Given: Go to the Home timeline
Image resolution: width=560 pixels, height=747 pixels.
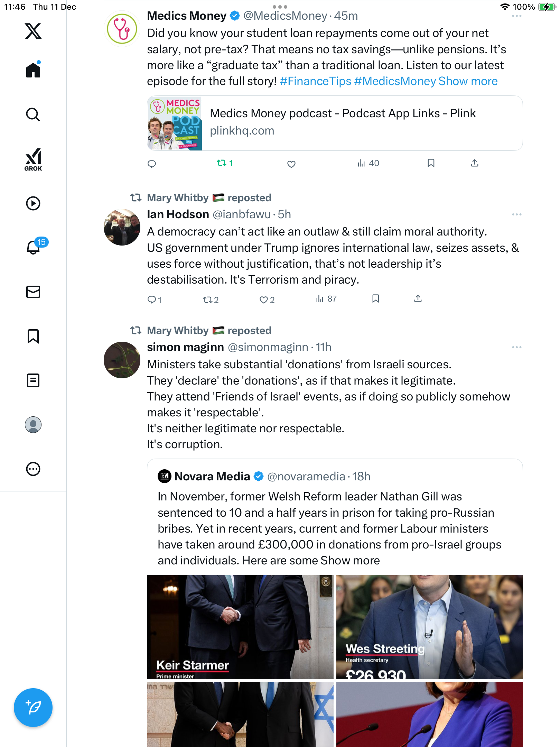Looking at the screenshot, I should pos(33,70).
